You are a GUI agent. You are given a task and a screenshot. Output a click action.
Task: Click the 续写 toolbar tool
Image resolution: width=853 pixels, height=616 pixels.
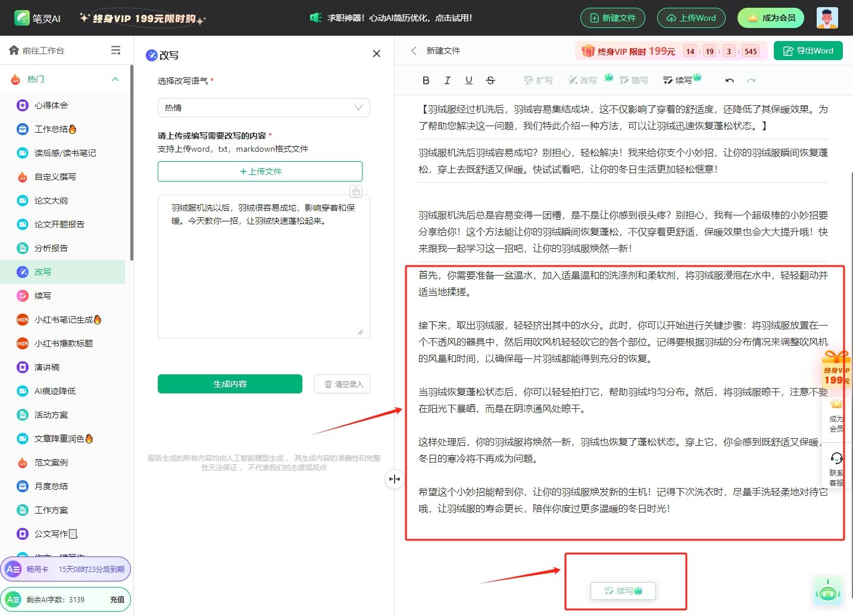coord(678,80)
